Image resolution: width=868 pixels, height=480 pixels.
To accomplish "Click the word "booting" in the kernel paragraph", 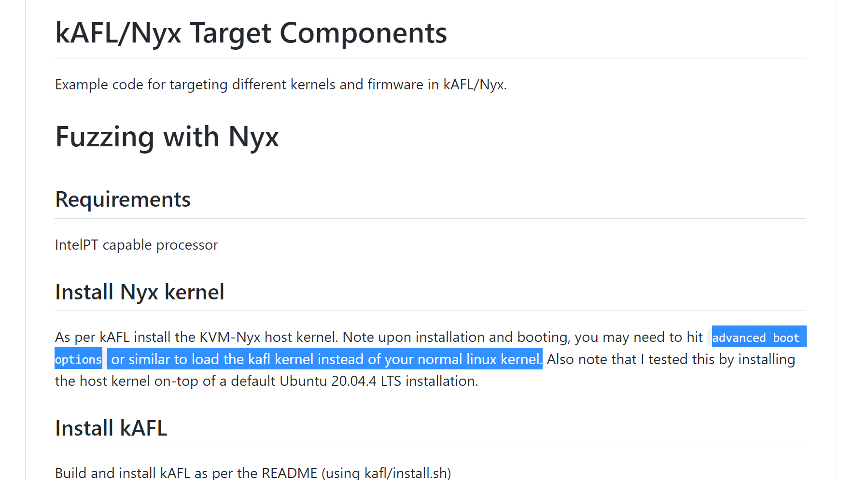I will 543,337.
